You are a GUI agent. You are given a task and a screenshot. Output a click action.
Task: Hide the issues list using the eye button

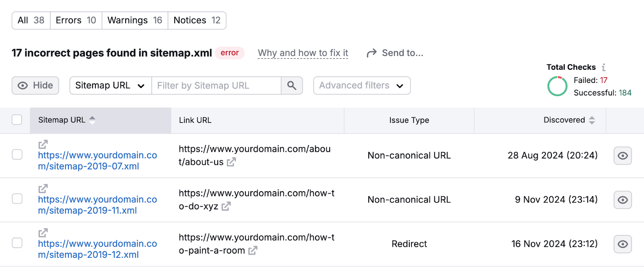(x=35, y=85)
